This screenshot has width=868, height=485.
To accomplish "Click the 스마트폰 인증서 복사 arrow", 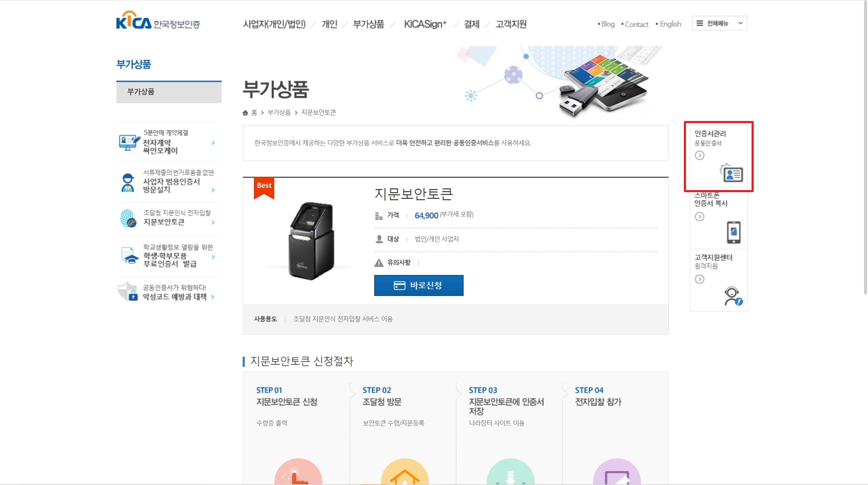I will point(700,217).
